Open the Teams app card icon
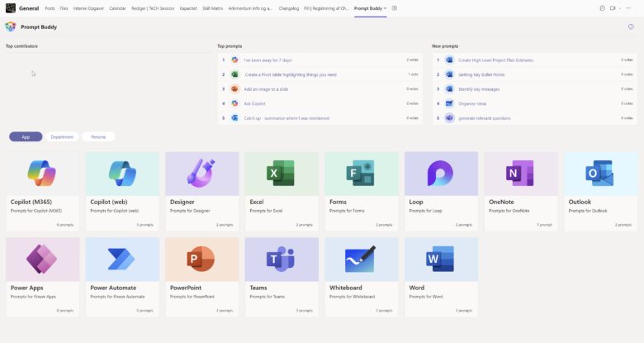Image resolution: width=644 pixels, height=343 pixels. tap(281, 259)
